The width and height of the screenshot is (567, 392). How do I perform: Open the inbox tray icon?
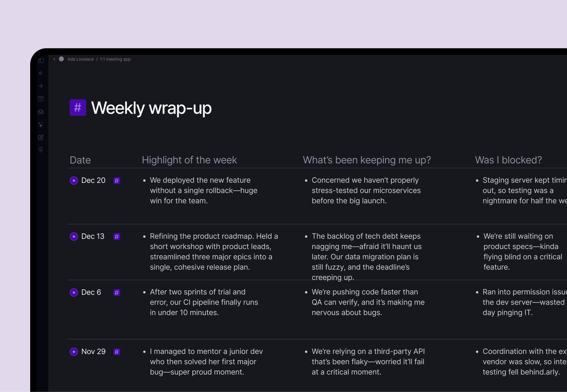[x=41, y=112]
